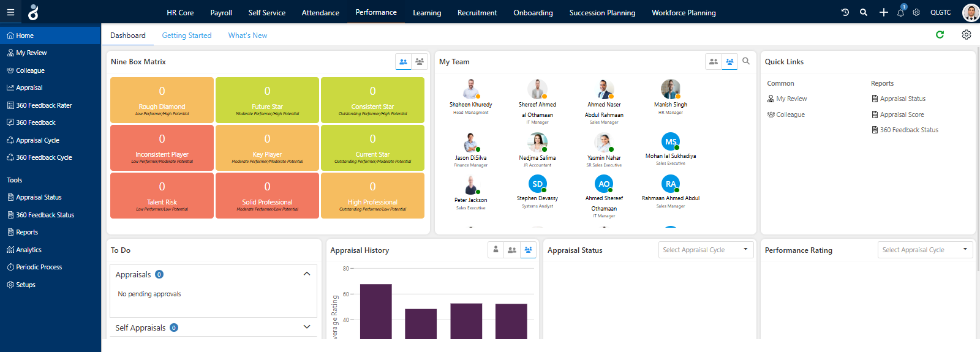This screenshot has width=980, height=352.
Task: Click the application logo icon
Action: click(33, 12)
